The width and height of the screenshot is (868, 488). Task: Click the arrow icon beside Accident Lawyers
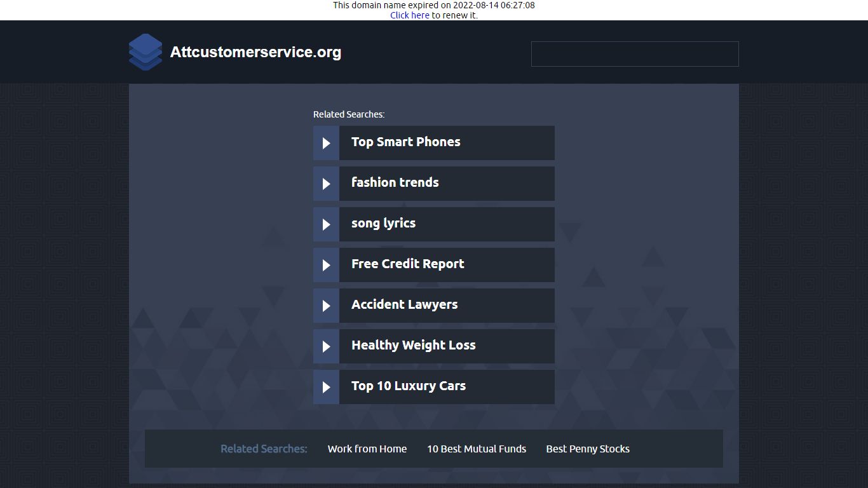pyautogui.click(x=326, y=306)
